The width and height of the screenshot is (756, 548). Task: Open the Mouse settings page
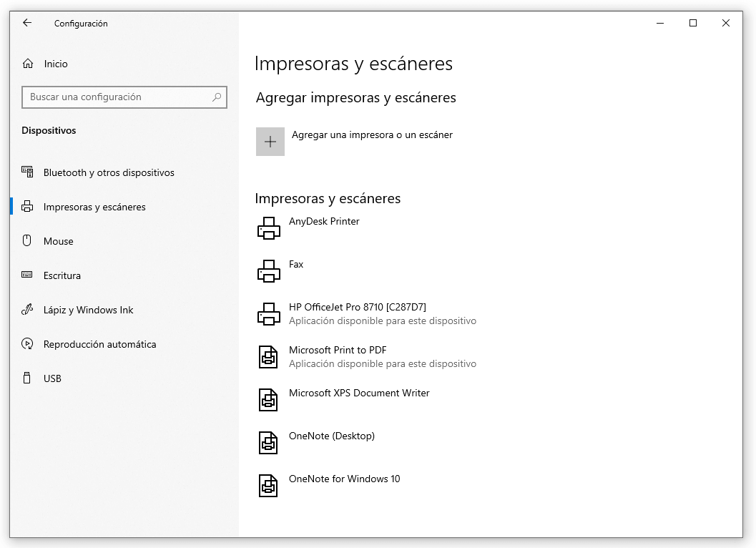coord(59,241)
